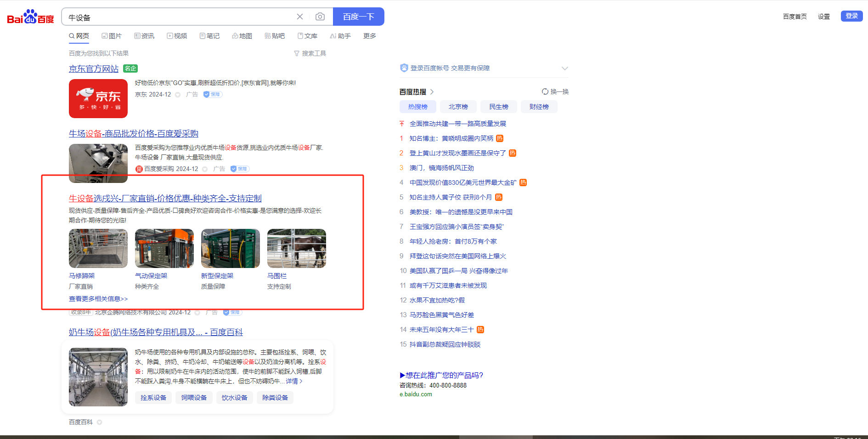Expand the login notice chevron
868x439 pixels.
coord(564,68)
